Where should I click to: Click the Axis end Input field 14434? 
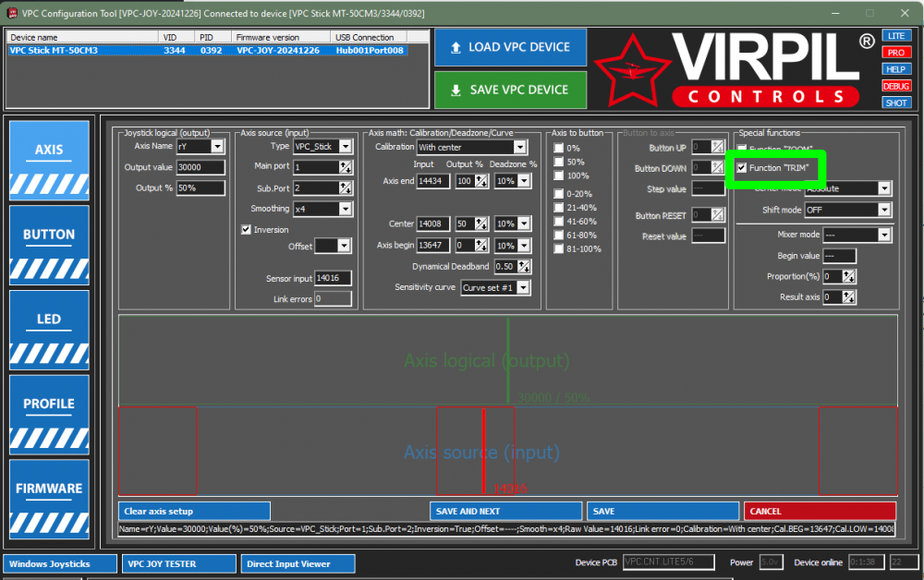click(x=433, y=181)
